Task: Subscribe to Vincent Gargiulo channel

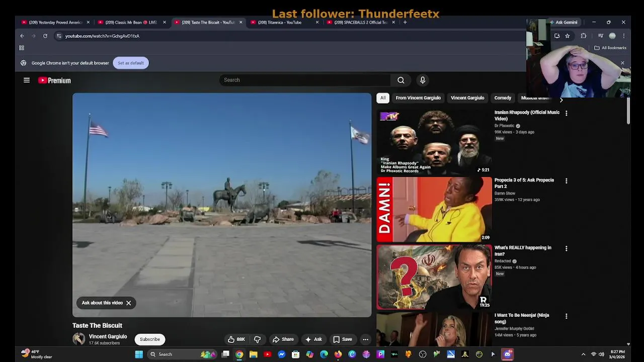Action: [x=150, y=339]
